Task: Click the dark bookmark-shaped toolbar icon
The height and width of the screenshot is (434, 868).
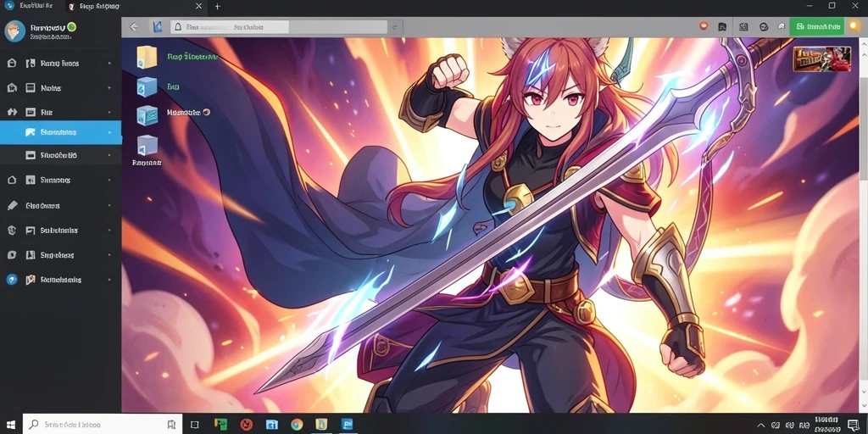Action: click(x=722, y=26)
